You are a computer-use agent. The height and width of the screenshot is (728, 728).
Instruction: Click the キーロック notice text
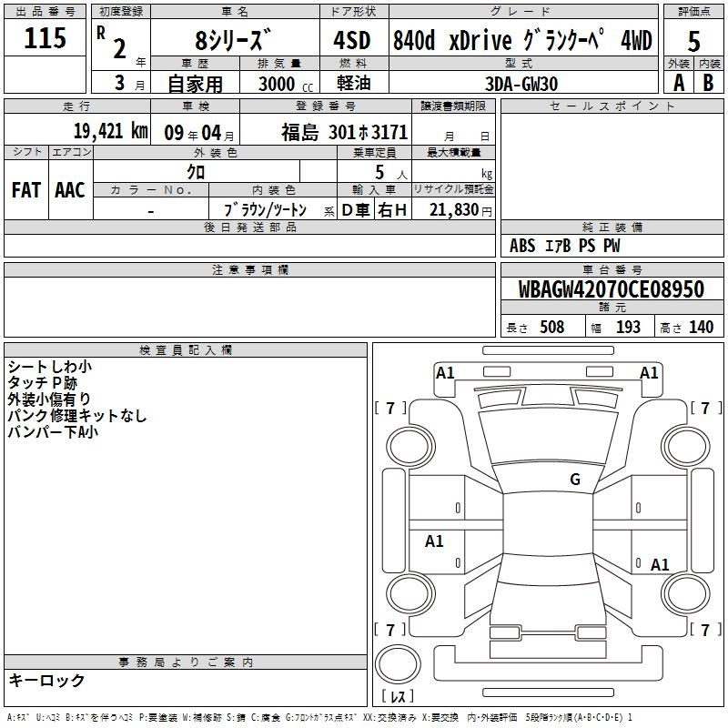click(x=46, y=680)
